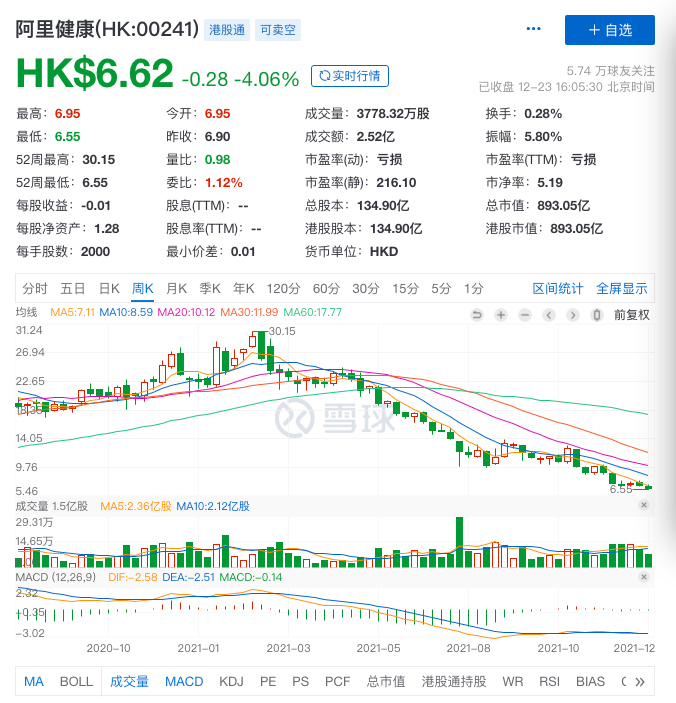Select the 周K chart tab
The width and height of the screenshot is (676, 703).
[x=143, y=288]
